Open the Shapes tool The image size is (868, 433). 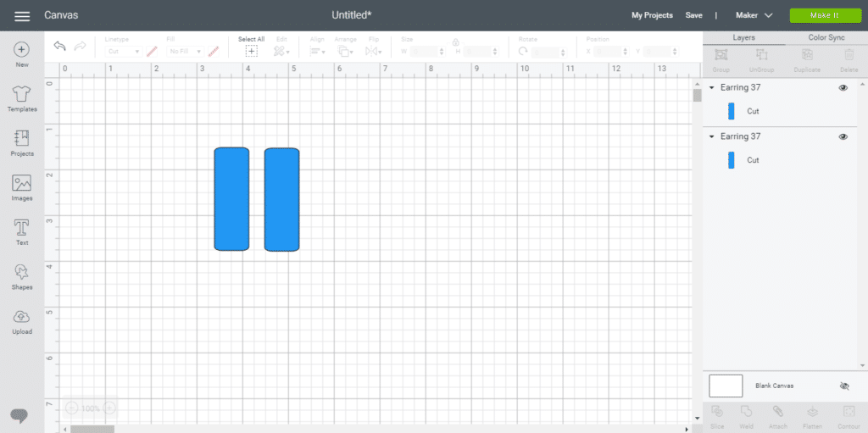click(x=22, y=276)
